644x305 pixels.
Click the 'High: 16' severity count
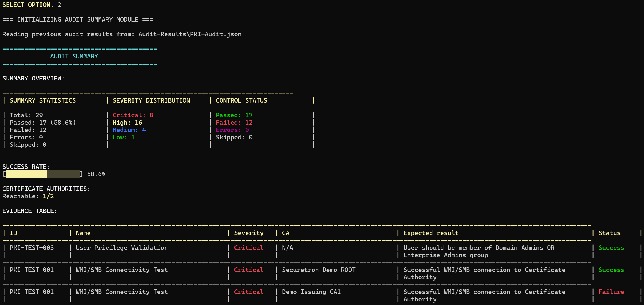point(127,123)
